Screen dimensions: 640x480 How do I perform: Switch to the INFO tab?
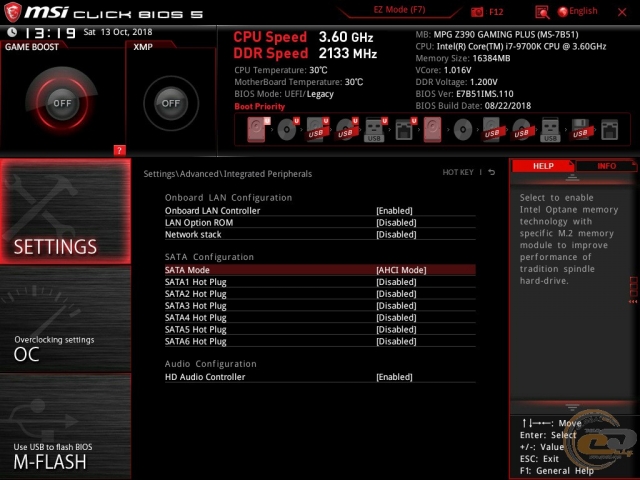point(606,166)
